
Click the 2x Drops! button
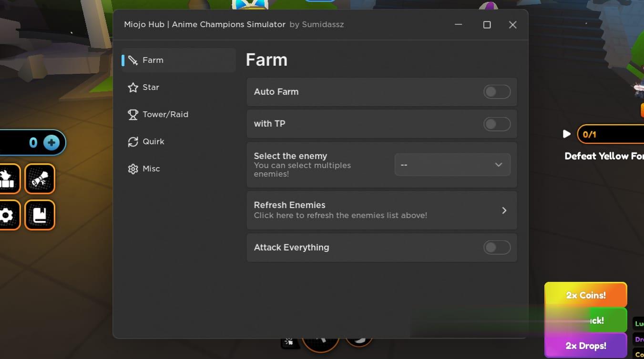click(x=585, y=346)
